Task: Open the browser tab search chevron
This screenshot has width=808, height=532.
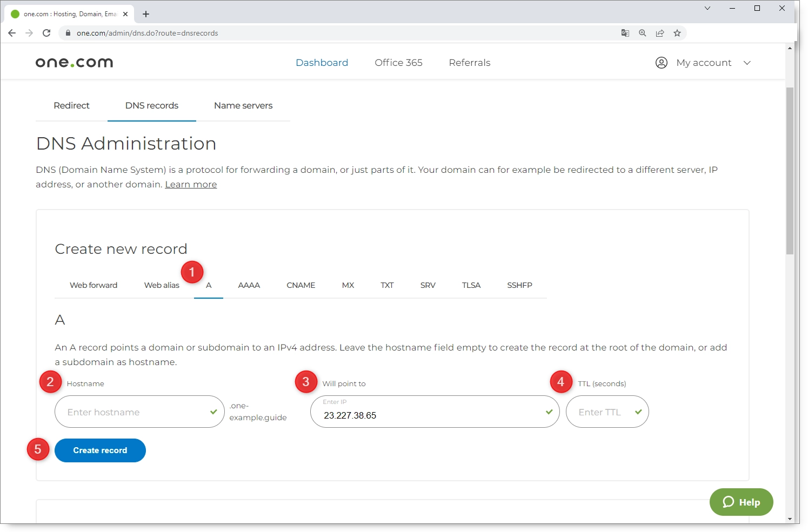Action: click(x=708, y=8)
